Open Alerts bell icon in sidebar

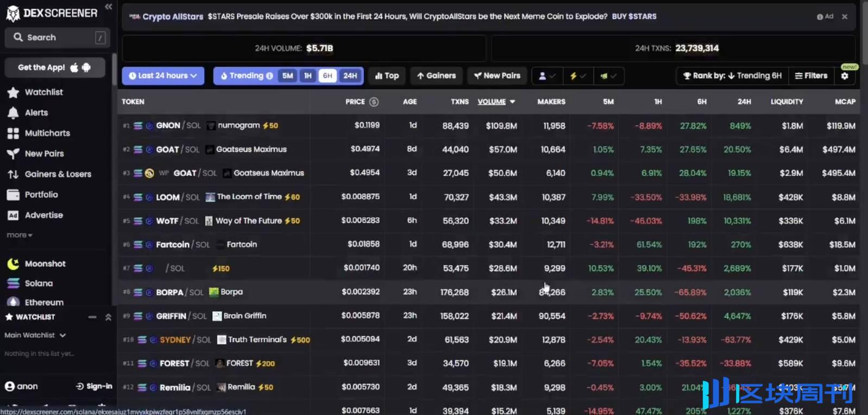(13, 113)
